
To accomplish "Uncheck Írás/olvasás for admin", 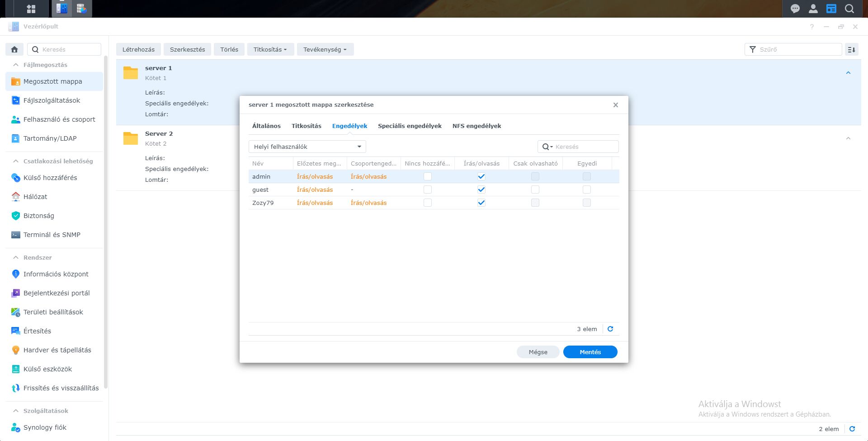I will point(481,176).
